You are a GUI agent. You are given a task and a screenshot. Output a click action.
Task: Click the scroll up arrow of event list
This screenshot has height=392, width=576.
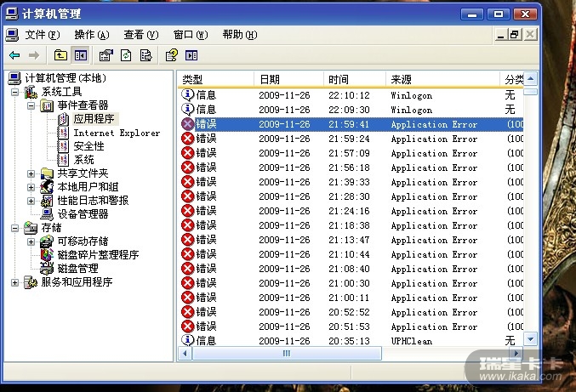pyautogui.click(x=530, y=78)
